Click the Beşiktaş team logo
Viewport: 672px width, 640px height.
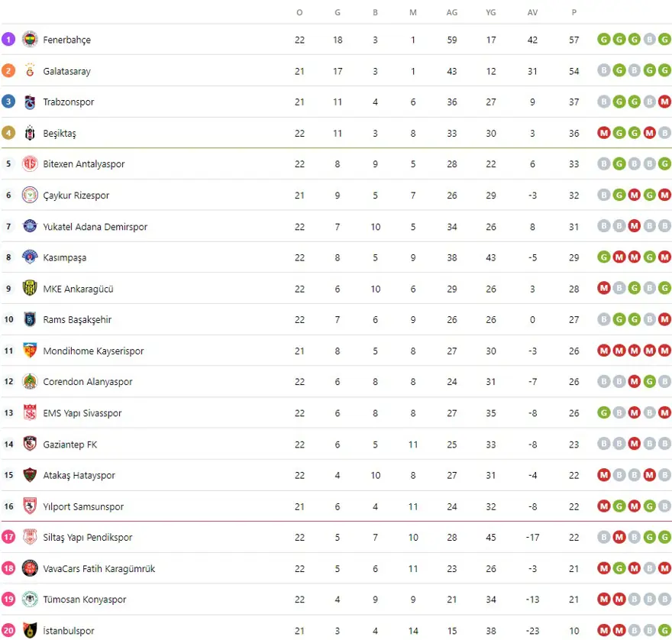point(30,133)
